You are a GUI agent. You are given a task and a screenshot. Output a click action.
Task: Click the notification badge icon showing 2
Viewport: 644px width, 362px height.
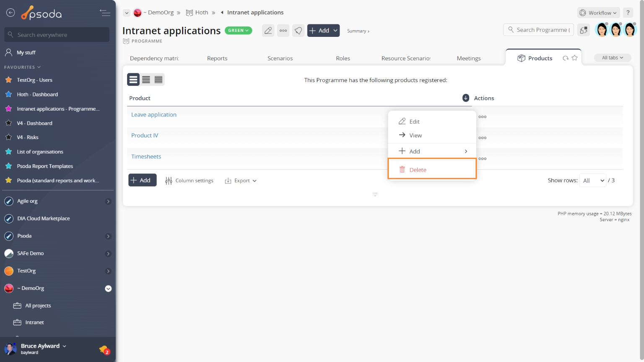[104, 349]
